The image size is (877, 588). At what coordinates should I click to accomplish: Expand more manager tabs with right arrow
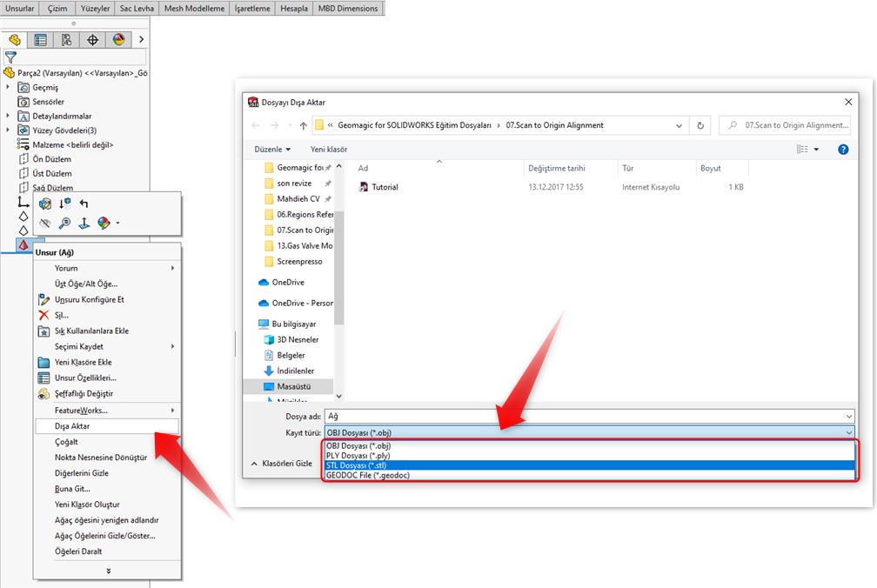click(142, 40)
